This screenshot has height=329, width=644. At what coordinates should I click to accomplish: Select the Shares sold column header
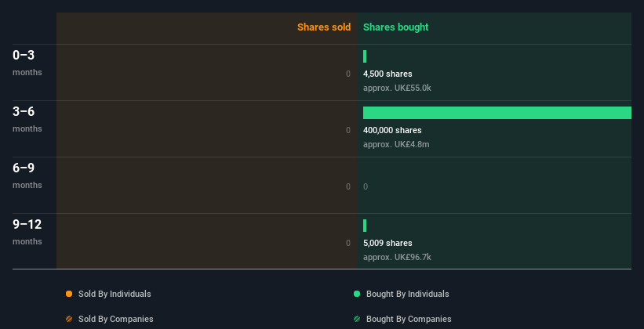(324, 27)
